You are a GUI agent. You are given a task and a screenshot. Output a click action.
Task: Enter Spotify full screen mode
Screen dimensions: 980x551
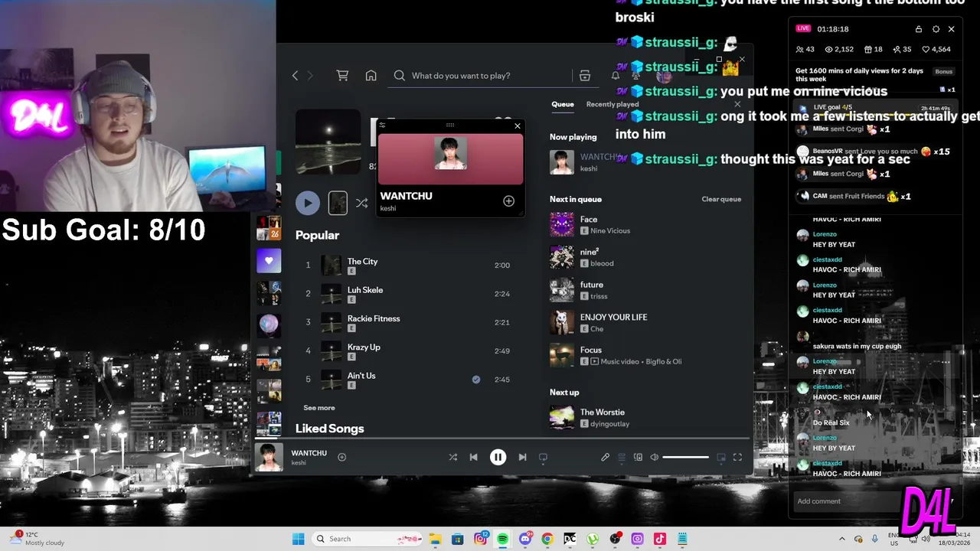click(737, 457)
